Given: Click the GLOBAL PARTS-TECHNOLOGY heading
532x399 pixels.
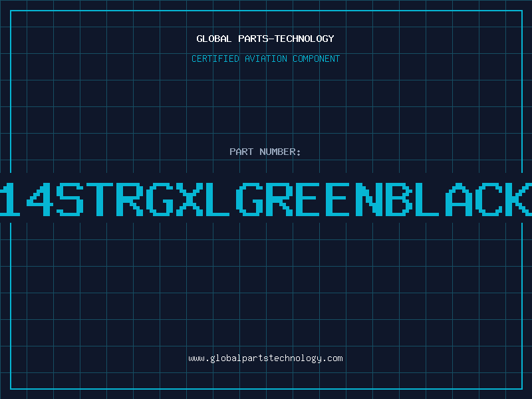Looking at the screenshot, I should [x=265, y=39].
